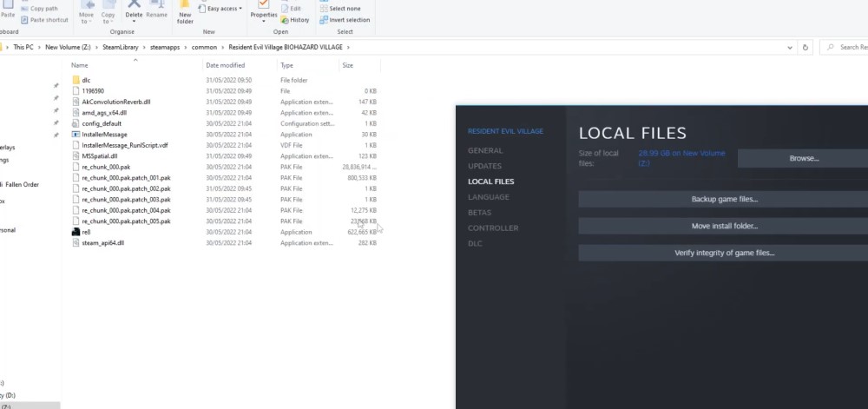Viewport: 868px width, 409px height.
Task: Open the BETAS tab in Steam properties
Action: 479,213
